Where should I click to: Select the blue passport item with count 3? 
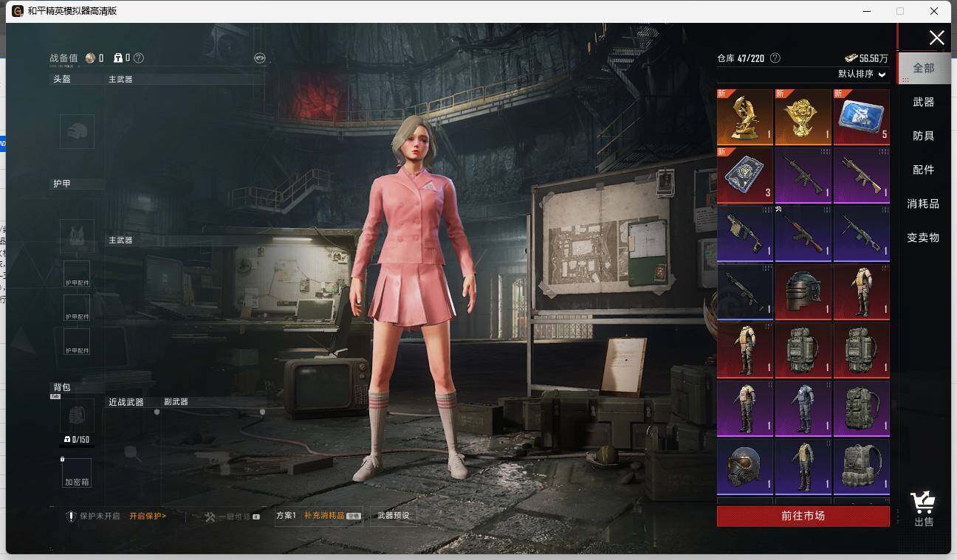(745, 176)
